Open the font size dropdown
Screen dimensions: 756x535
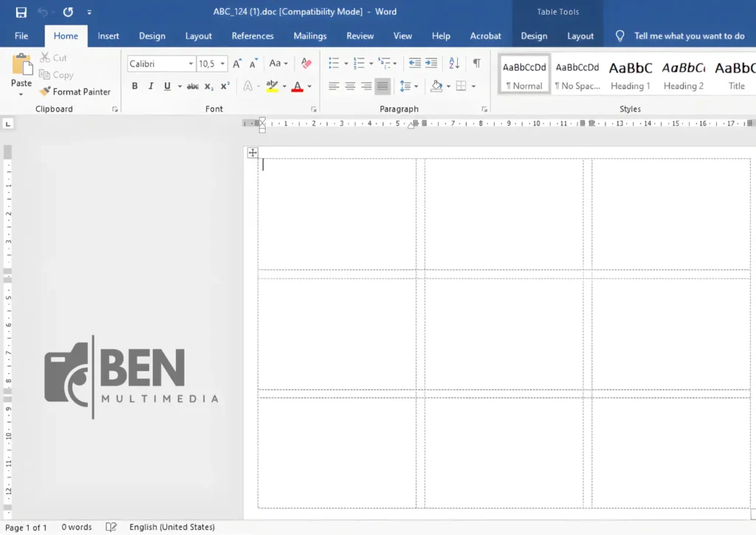[x=223, y=64]
